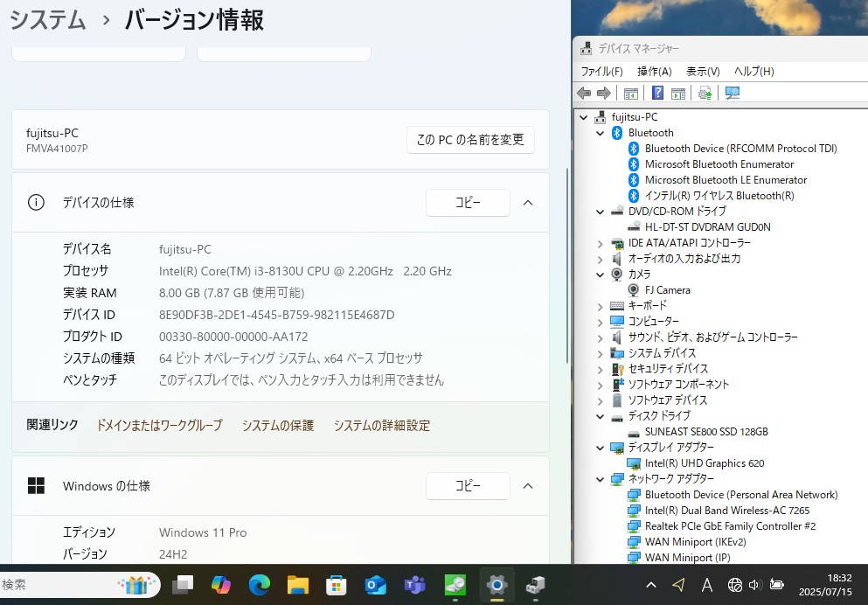Select インテル(R) ワイヤレス Bluetooth(R) device

pyautogui.click(x=719, y=196)
